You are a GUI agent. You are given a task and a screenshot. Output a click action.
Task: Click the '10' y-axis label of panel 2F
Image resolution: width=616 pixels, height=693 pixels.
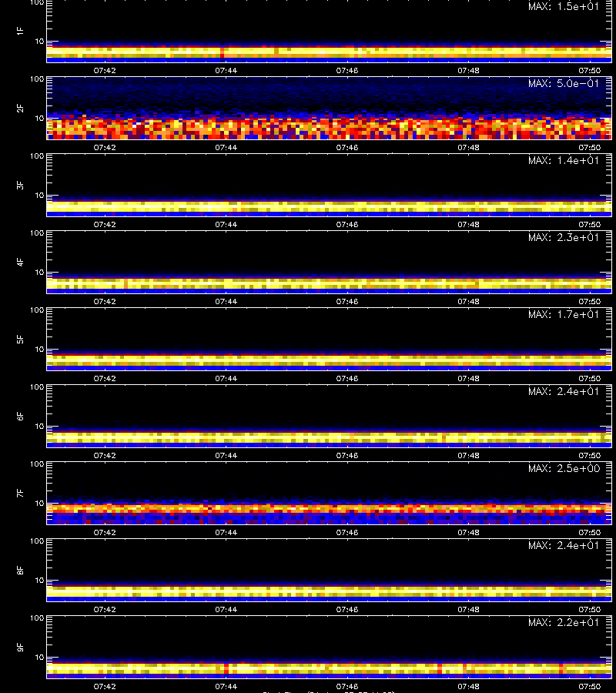coord(39,118)
